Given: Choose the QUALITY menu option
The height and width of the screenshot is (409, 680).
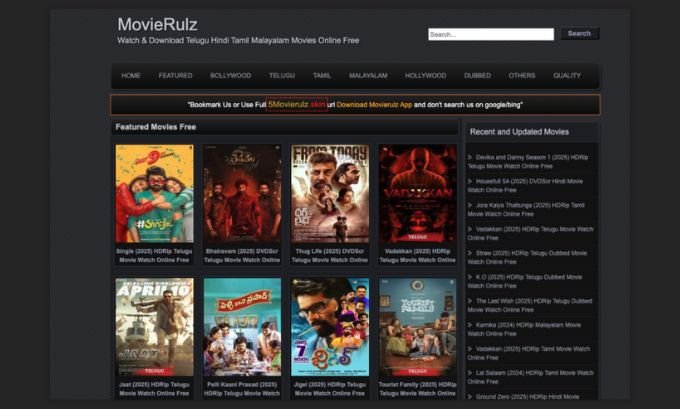Looking at the screenshot, I should click(x=566, y=76).
